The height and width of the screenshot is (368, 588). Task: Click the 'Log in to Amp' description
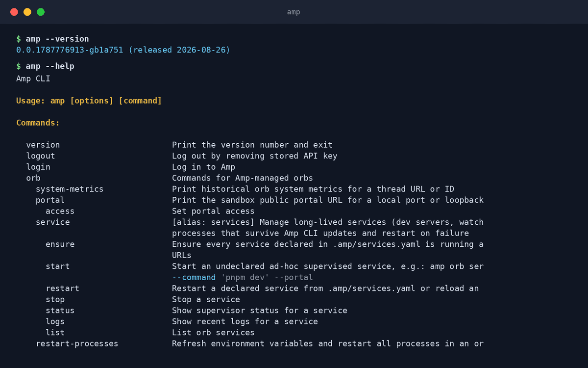pos(203,167)
